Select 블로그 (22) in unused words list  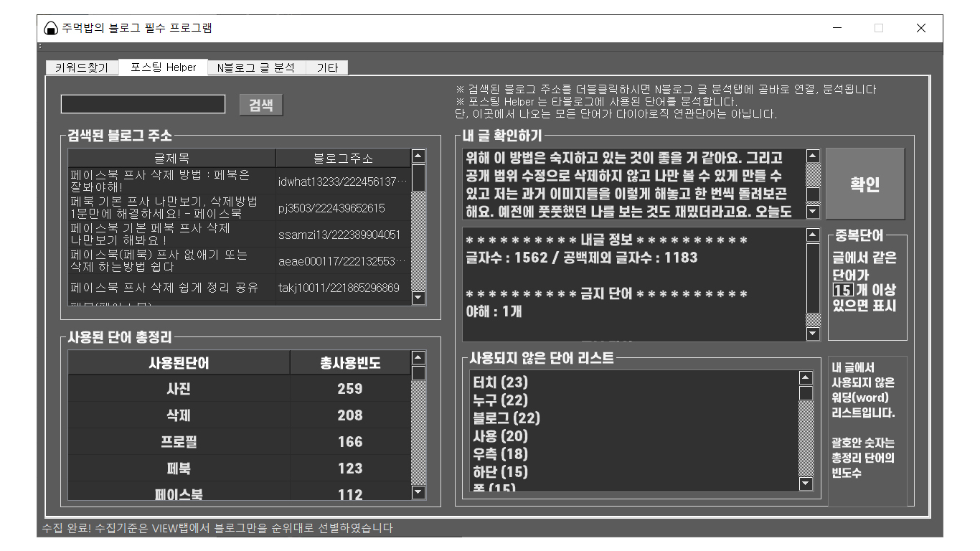click(x=507, y=418)
